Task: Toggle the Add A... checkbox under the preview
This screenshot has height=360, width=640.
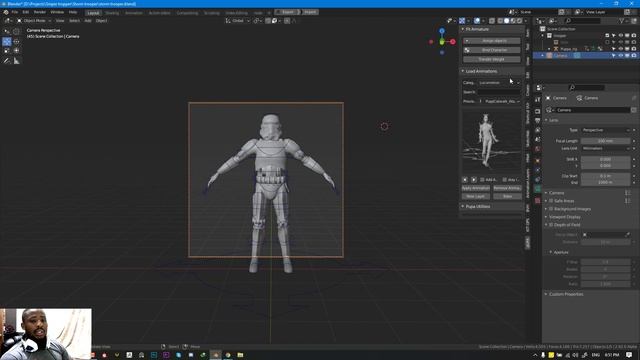Action: pyautogui.click(x=482, y=180)
